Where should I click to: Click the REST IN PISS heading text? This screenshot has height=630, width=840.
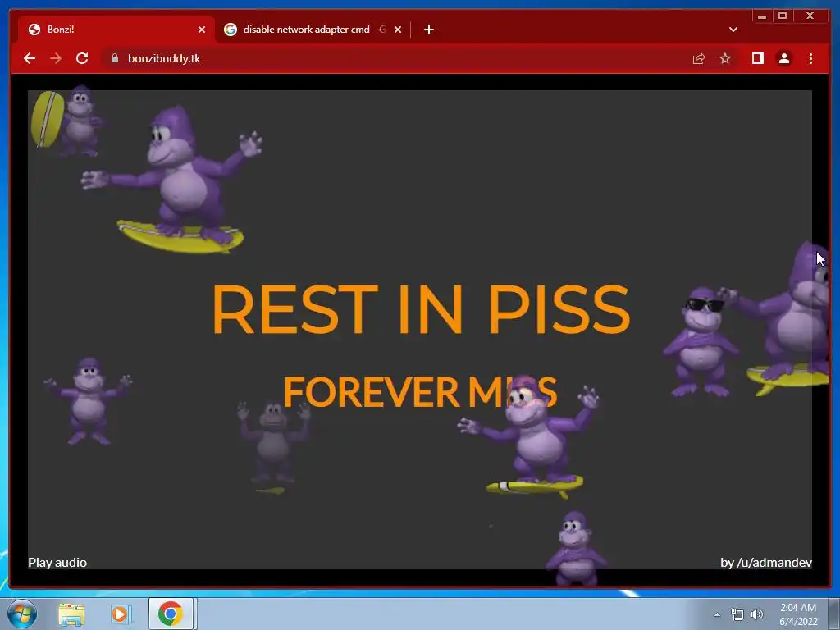pyautogui.click(x=421, y=309)
